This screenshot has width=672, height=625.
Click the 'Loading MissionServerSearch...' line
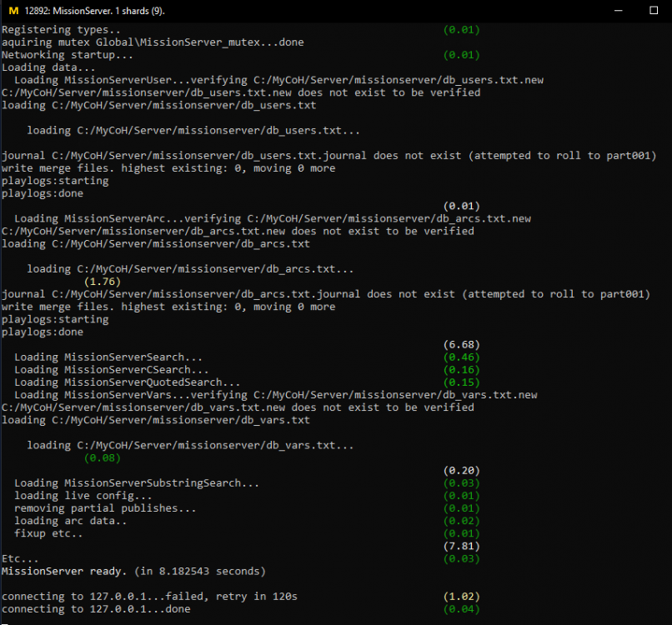pyautogui.click(x=108, y=357)
